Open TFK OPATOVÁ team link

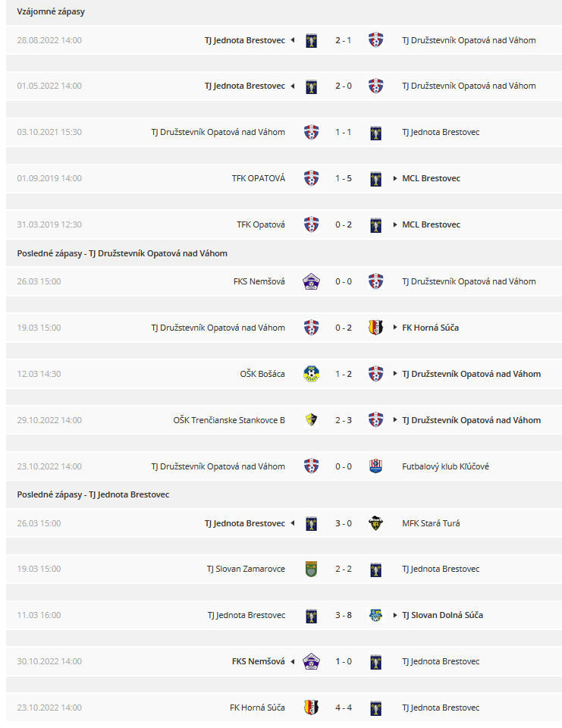click(258, 178)
